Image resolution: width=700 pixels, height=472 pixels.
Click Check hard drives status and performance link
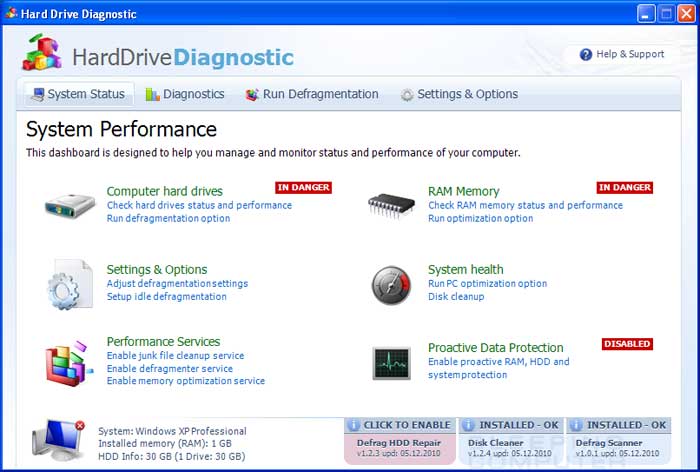(199, 205)
